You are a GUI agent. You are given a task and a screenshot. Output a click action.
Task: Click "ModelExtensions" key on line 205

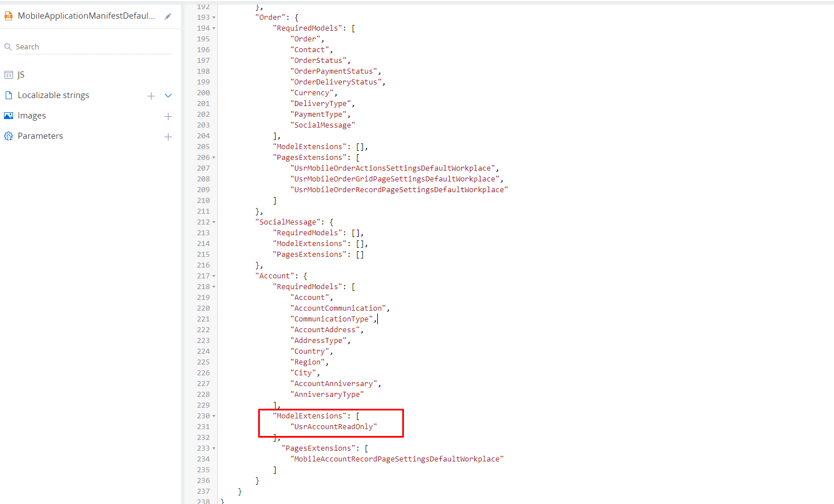click(x=310, y=147)
